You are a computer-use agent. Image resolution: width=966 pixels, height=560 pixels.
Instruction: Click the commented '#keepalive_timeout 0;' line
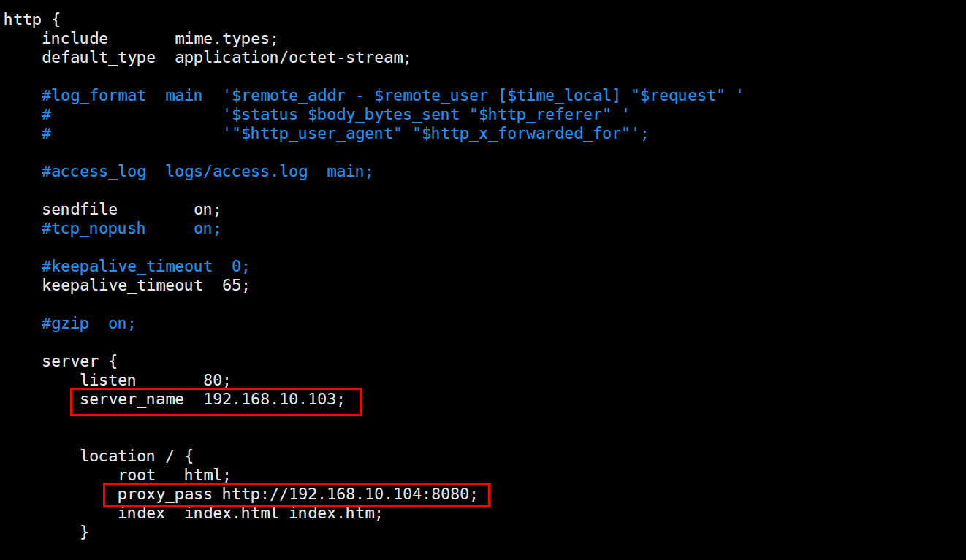[x=146, y=266]
